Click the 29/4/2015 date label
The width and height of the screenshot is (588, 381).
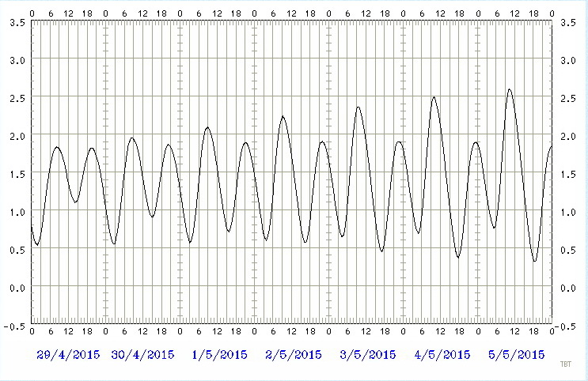tap(69, 354)
